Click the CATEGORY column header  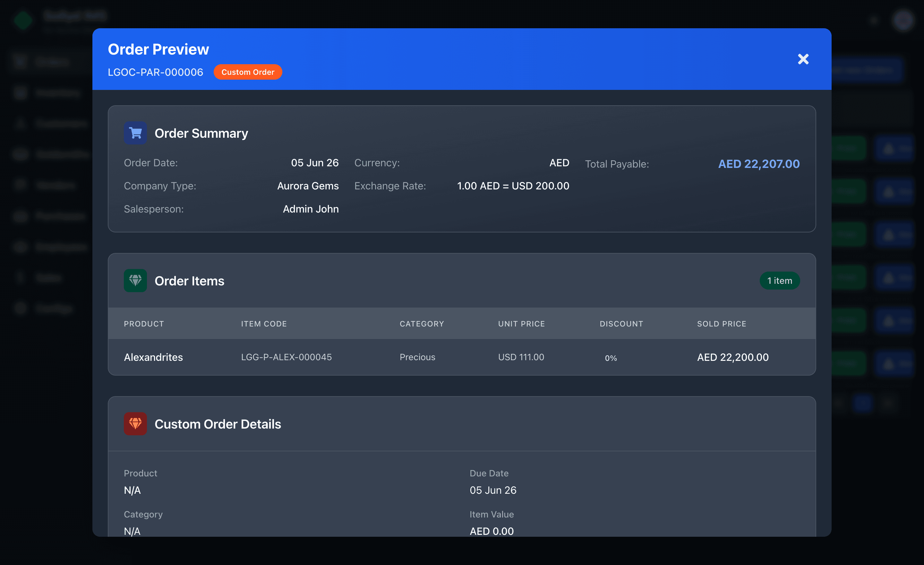422,324
